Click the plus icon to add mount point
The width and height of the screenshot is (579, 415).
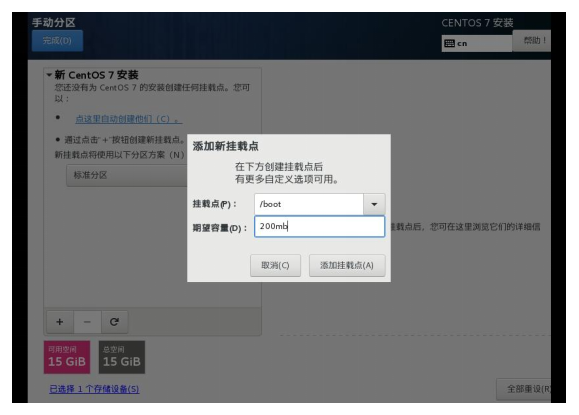[x=60, y=322]
